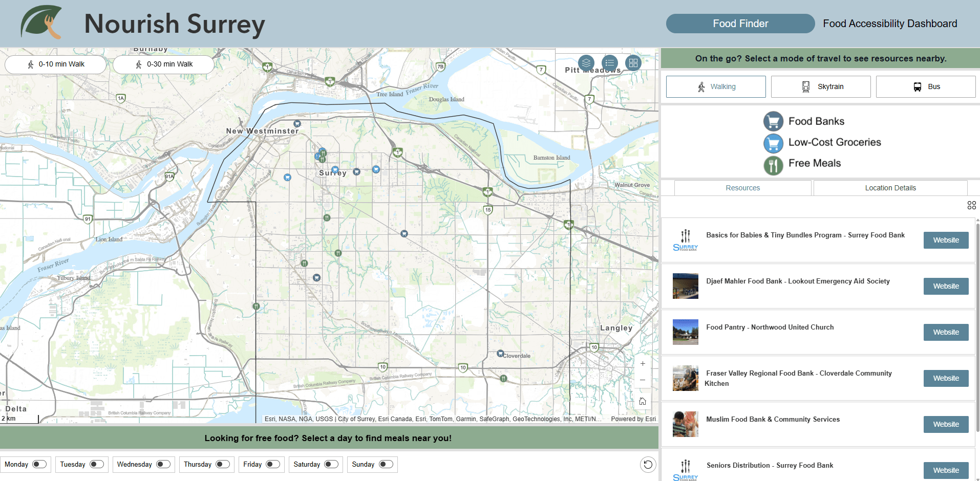Click the Nourish Surrey leaf logo

coord(41,22)
